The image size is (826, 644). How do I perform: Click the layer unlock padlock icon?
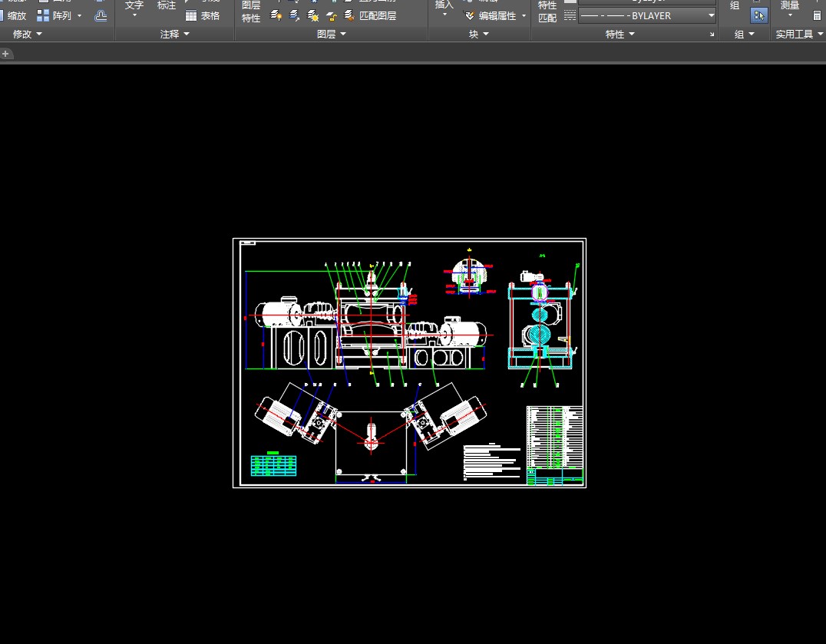click(x=332, y=16)
